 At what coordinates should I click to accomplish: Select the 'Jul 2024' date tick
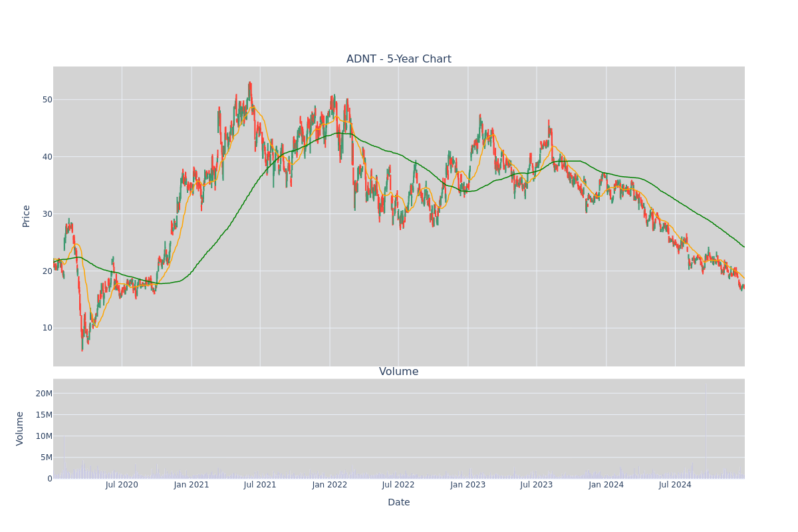675,485
